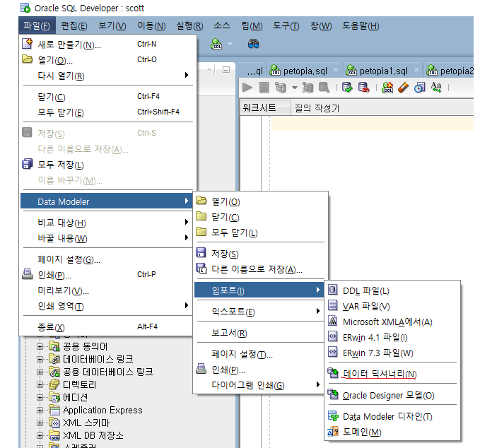This screenshot has height=448, width=492.
Task: Click 다른 이름으로 저장(A)... in Data Modeler submenu
Action: [260, 269]
